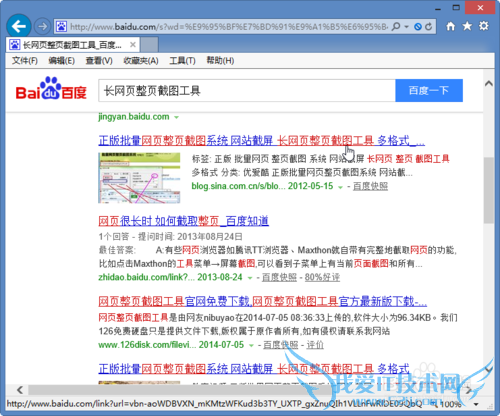Open the 文件(F) menu
Screen dimensions: 500x416
[x=25, y=61]
